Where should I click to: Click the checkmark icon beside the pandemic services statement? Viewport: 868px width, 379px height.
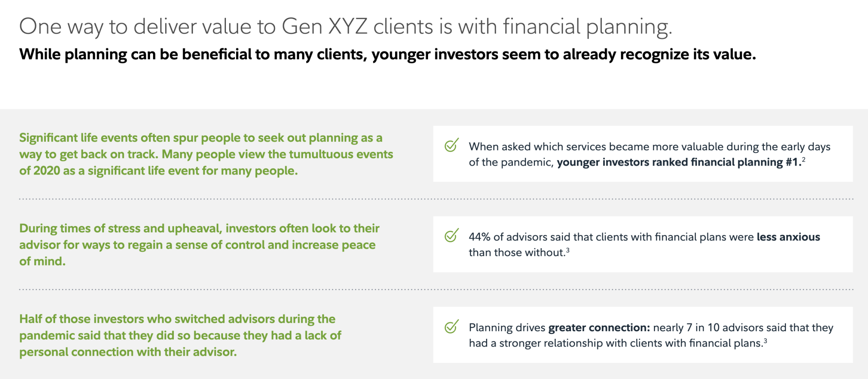(x=451, y=145)
